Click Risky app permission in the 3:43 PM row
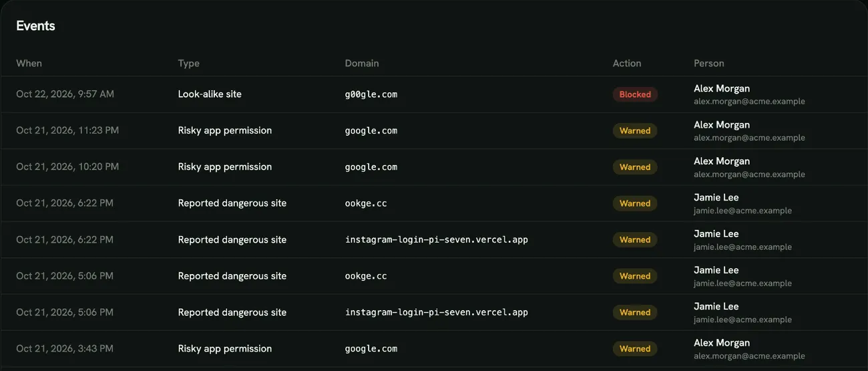868x371 pixels. [225, 348]
